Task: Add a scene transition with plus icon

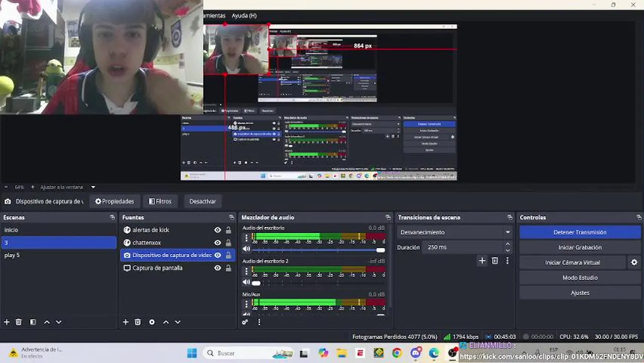Action: pos(482,261)
